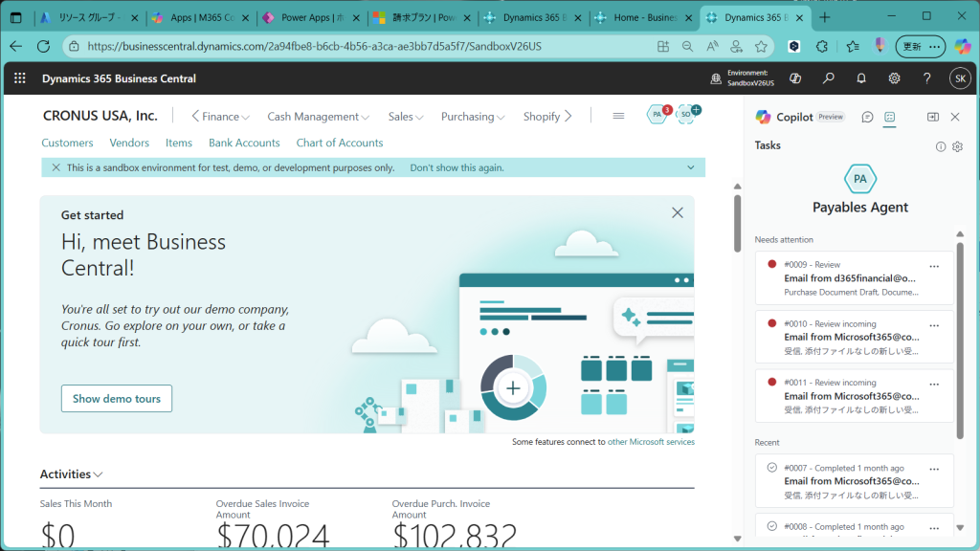Click the Show demo tours button

coord(116,399)
